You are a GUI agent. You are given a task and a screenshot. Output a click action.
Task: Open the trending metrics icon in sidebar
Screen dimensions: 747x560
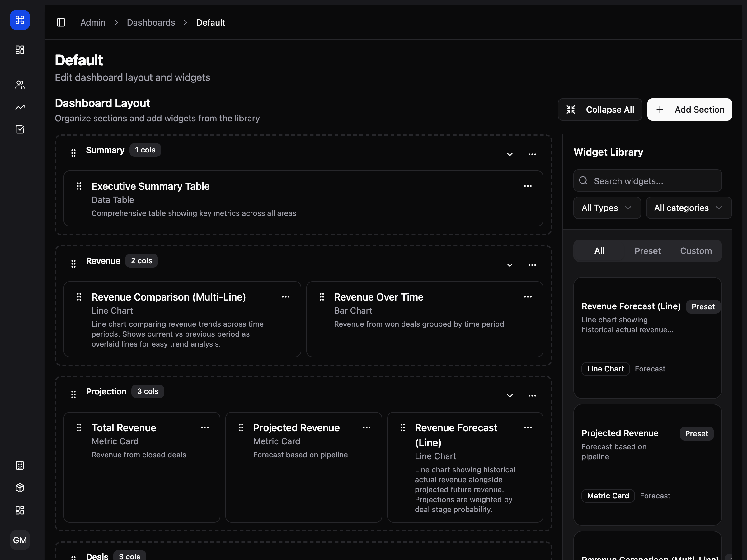tap(20, 107)
